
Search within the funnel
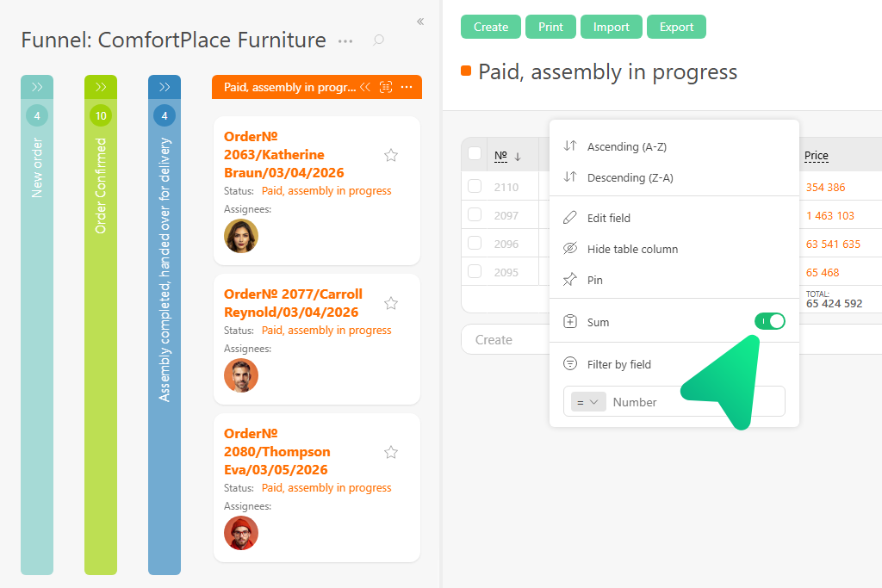click(x=379, y=40)
